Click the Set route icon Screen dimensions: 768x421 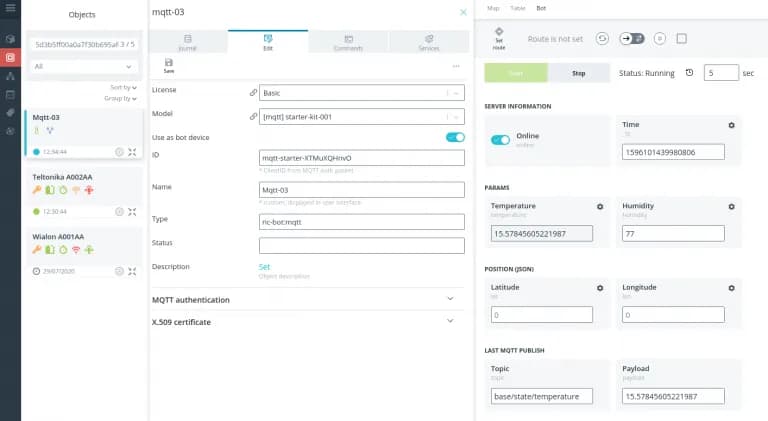point(499,38)
